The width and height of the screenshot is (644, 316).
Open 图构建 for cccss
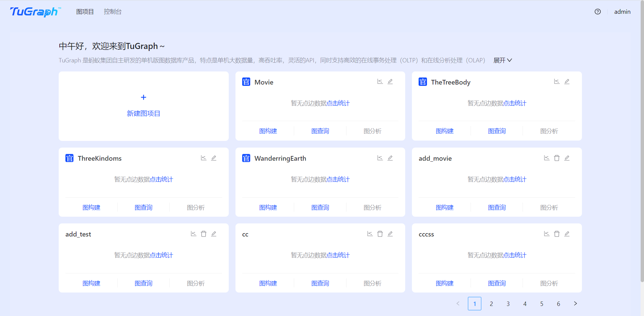click(445, 283)
